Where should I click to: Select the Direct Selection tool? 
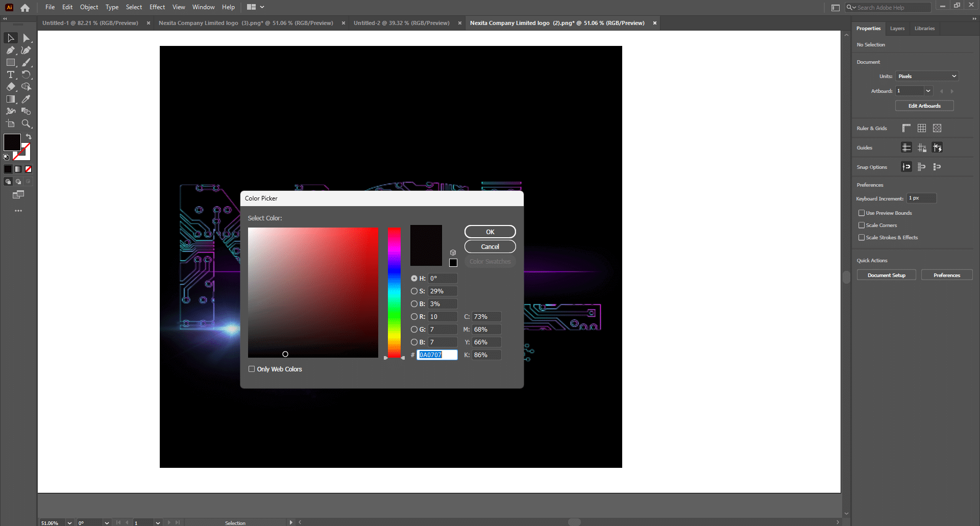click(x=26, y=38)
